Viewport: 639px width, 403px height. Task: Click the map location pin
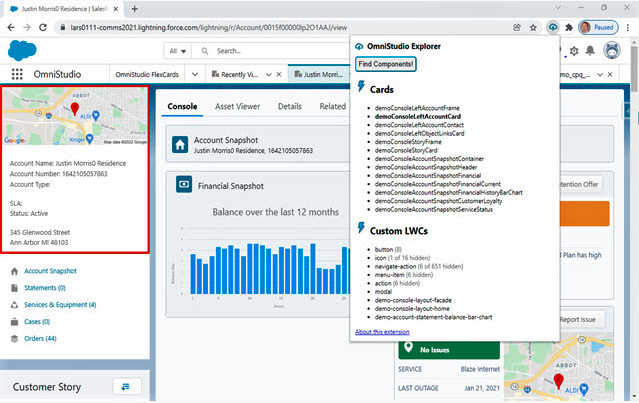pyautogui.click(x=75, y=108)
